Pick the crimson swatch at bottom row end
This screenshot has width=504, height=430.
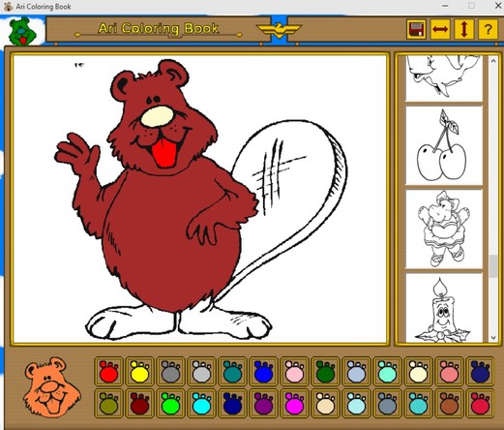coord(480,403)
